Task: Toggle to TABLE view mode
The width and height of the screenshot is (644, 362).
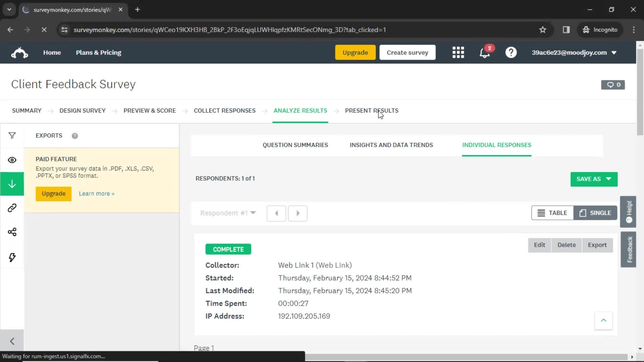Action: click(552, 213)
